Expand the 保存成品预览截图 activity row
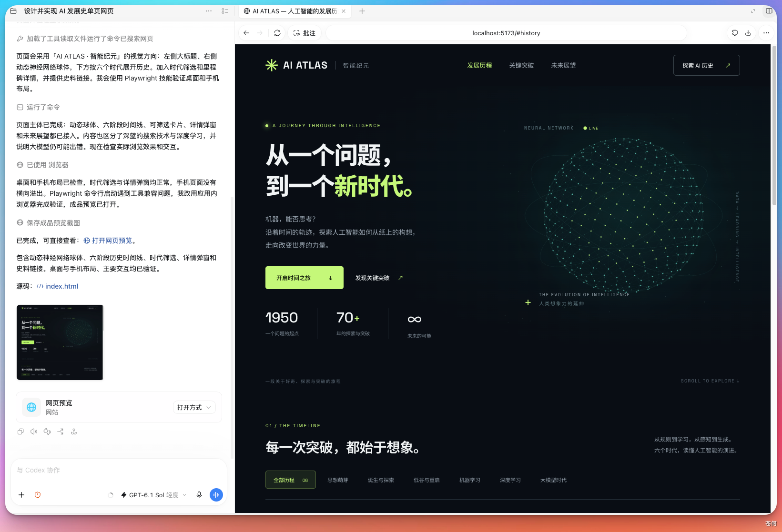Viewport: 782px width, 532px height. [x=49, y=223]
